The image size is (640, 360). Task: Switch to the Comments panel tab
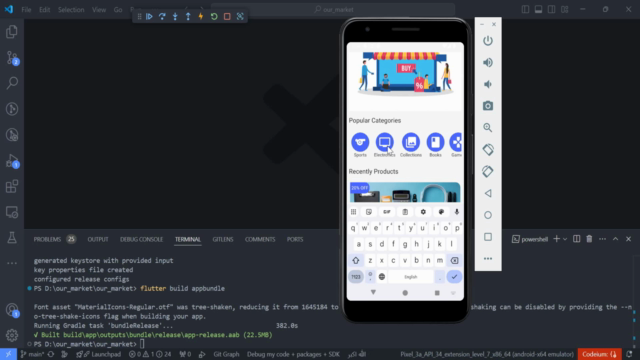(260, 239)
